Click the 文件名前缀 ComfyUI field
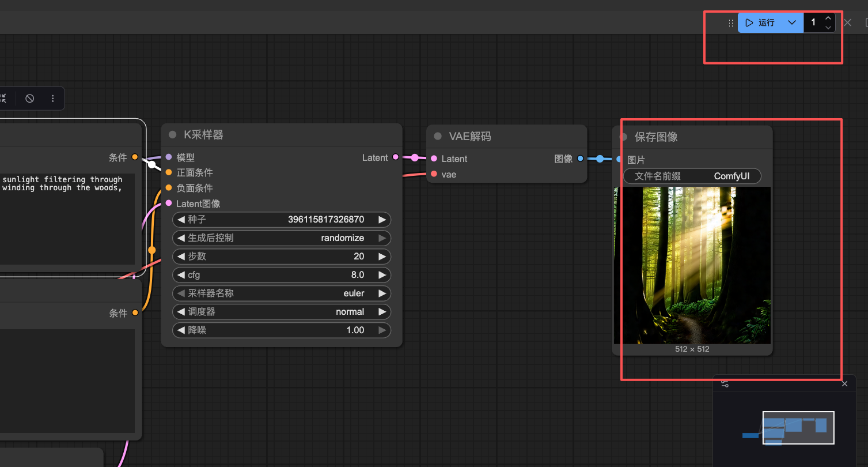 pyautogui.click(x=692, y=176)
